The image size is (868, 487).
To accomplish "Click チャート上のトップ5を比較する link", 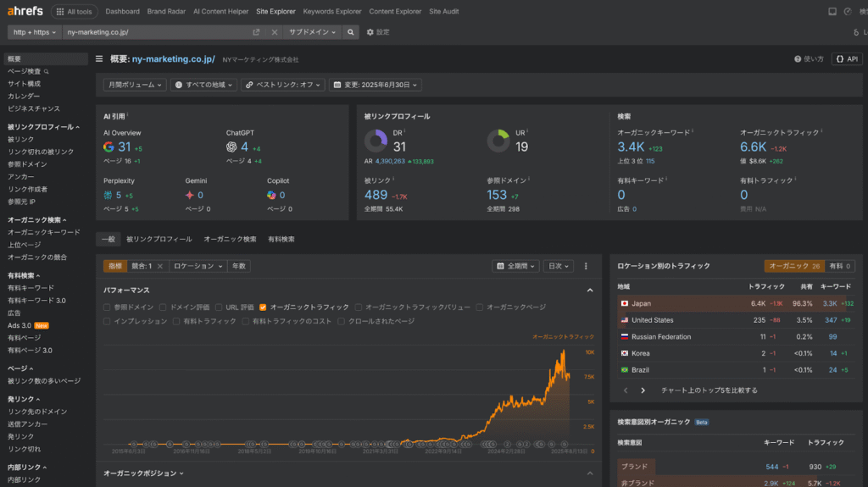I will coord(709,390).
